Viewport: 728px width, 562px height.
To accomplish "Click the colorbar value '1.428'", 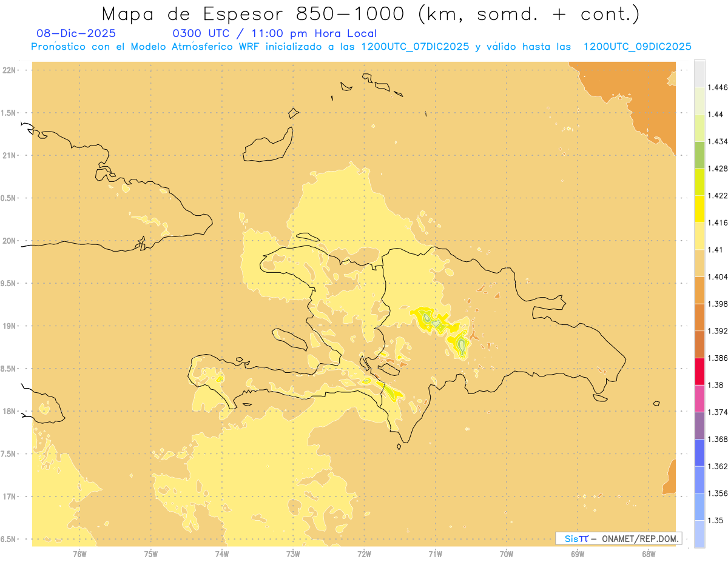I will tap(718, 169).
